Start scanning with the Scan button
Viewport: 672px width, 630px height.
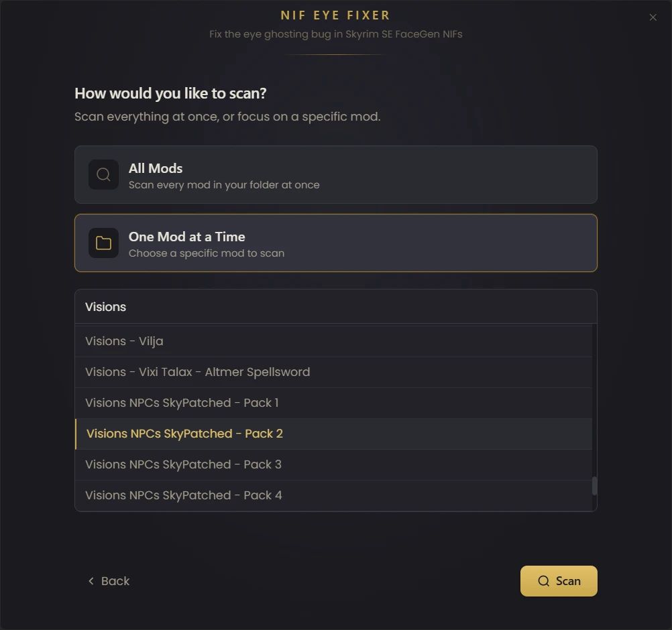pos(559,581)
